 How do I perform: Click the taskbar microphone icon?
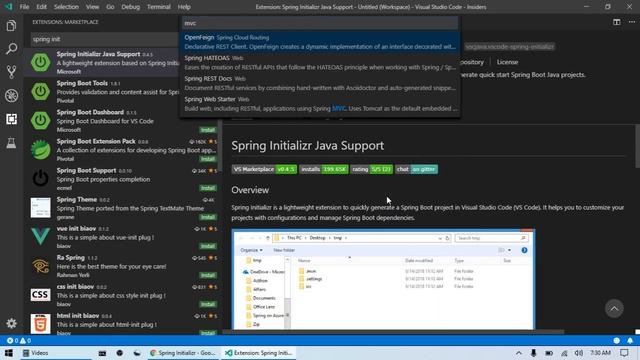533,353
